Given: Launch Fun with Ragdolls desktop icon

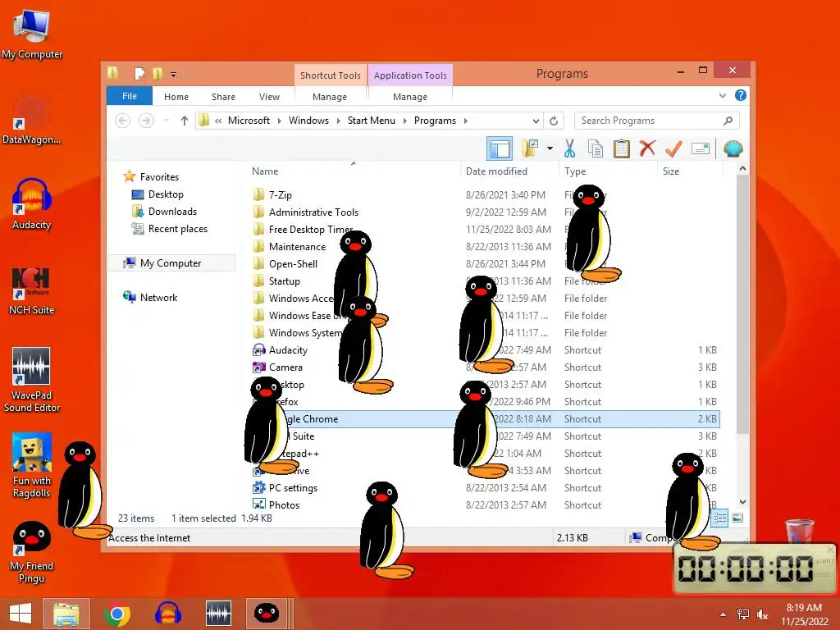Looking at the screenshot, I should point(32,465).
